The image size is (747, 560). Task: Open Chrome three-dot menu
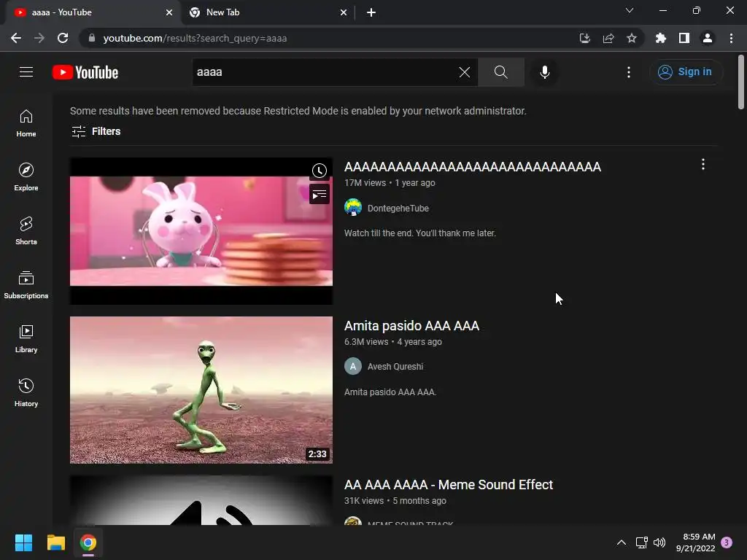tap(731, 38)
